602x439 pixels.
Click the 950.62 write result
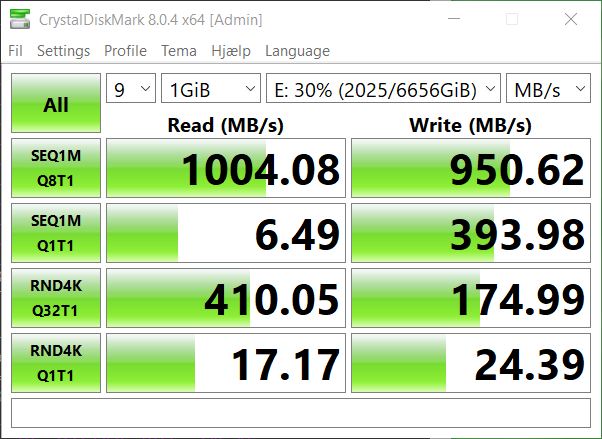471,168
